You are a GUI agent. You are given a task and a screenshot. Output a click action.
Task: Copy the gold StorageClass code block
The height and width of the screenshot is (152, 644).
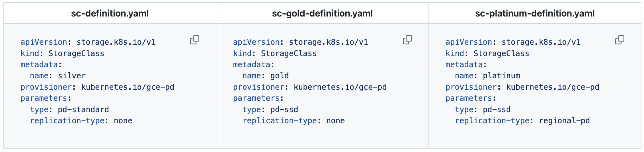click(407, 40)
